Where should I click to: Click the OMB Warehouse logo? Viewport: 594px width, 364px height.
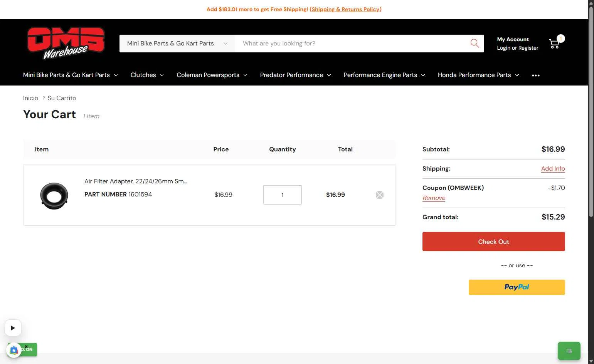(x=66, y=43)
